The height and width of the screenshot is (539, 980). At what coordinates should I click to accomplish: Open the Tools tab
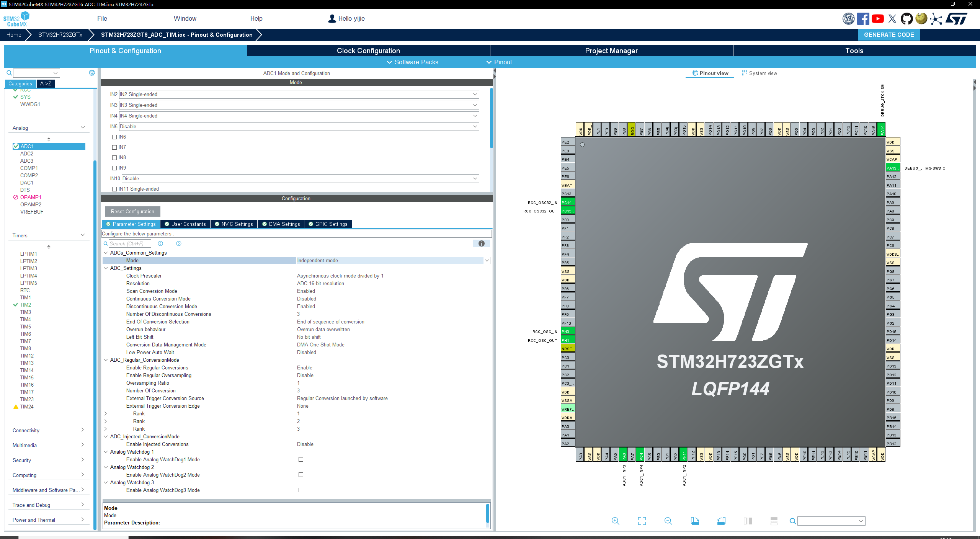[x=854, y=51]
